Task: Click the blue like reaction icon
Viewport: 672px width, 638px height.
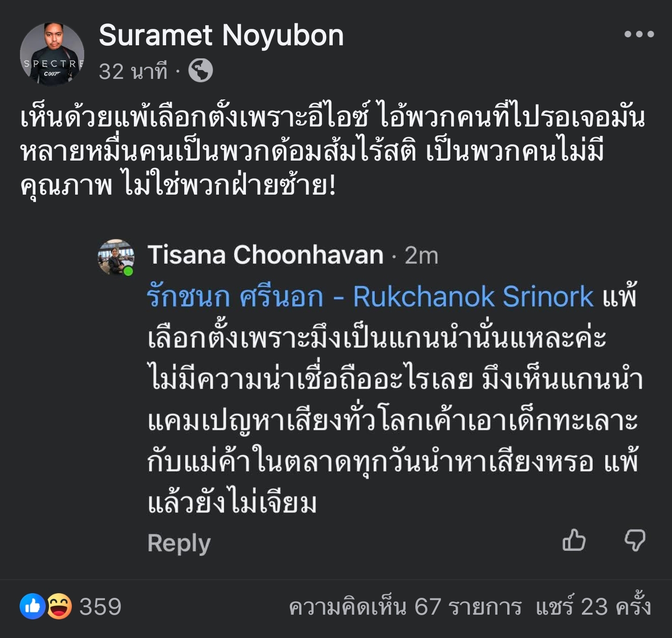Action: pos(32,606)
